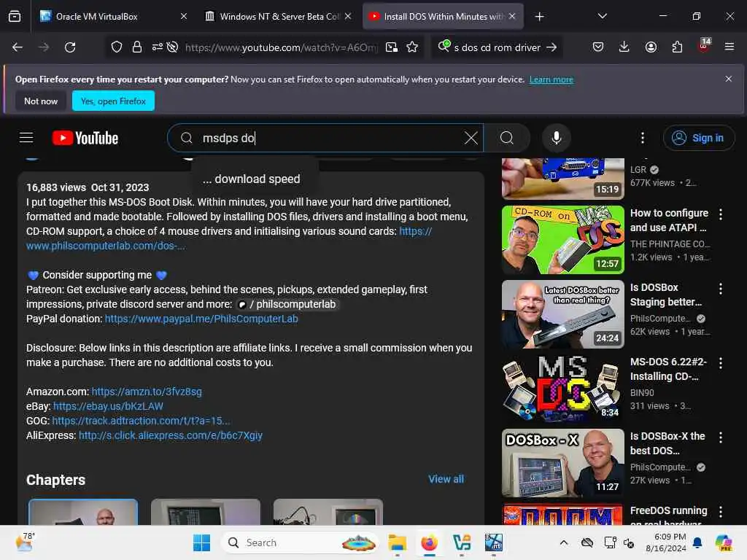Clear the YouTube search box with X
Screen dimensions: 747x560
(471, 138)
